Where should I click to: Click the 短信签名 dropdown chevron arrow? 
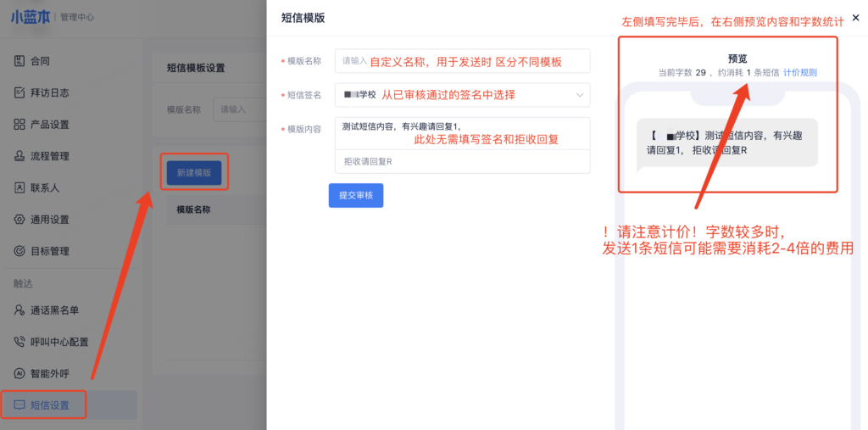point(580,95)
